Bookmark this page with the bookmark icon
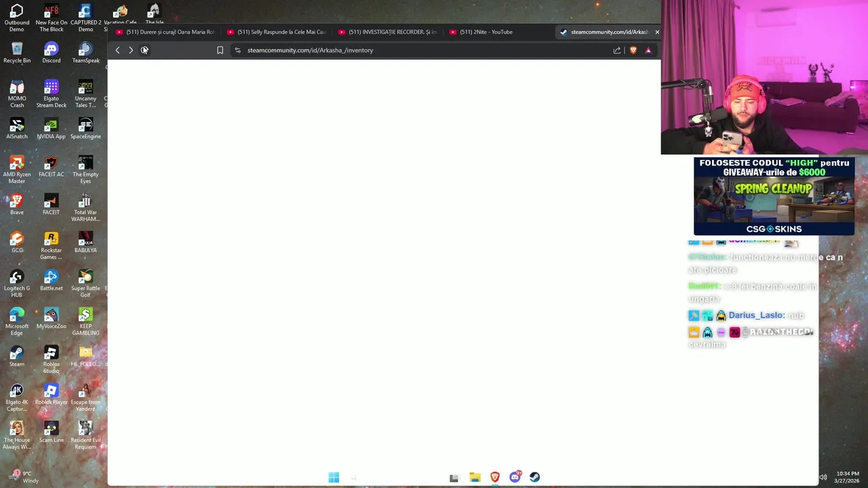The image size is (868, 488). (220, 50)
